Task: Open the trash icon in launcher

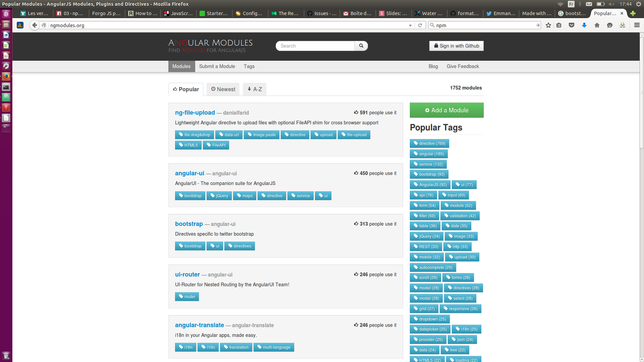Action: (6, 356)
